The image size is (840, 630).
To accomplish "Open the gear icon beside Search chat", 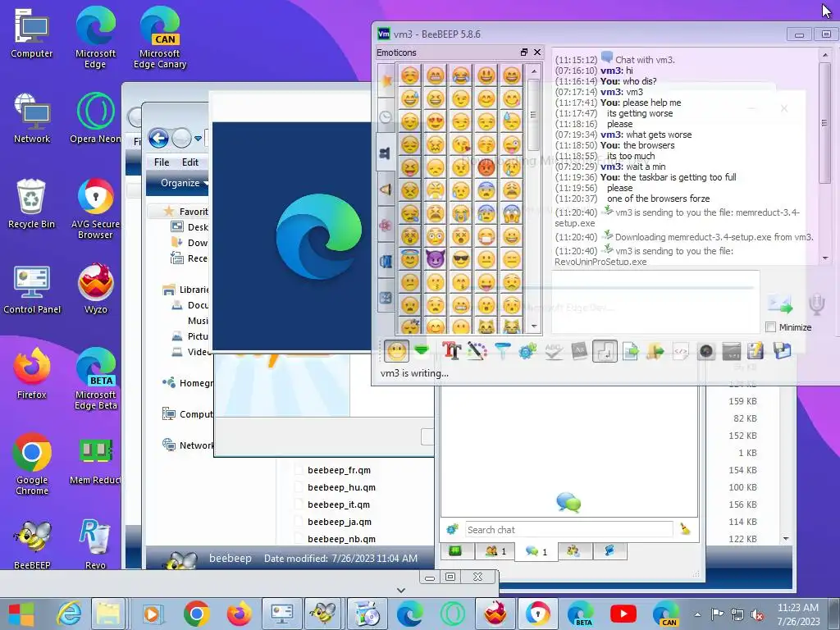I will coord(452,529).
